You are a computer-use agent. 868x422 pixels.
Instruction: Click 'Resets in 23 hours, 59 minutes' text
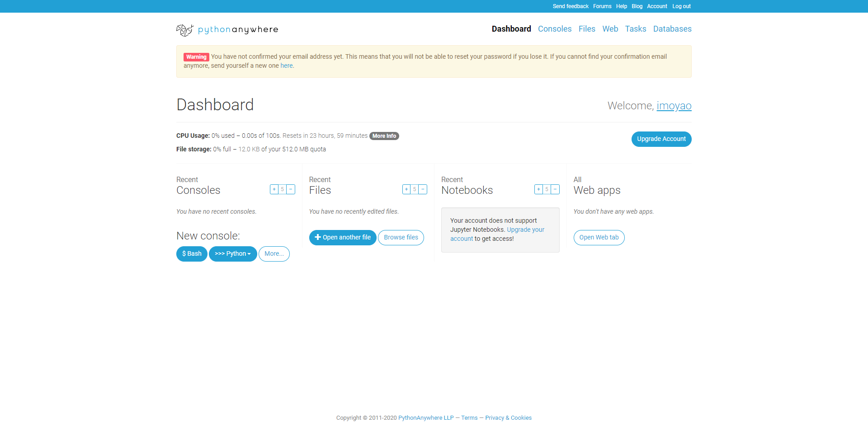tap(325, 136)
